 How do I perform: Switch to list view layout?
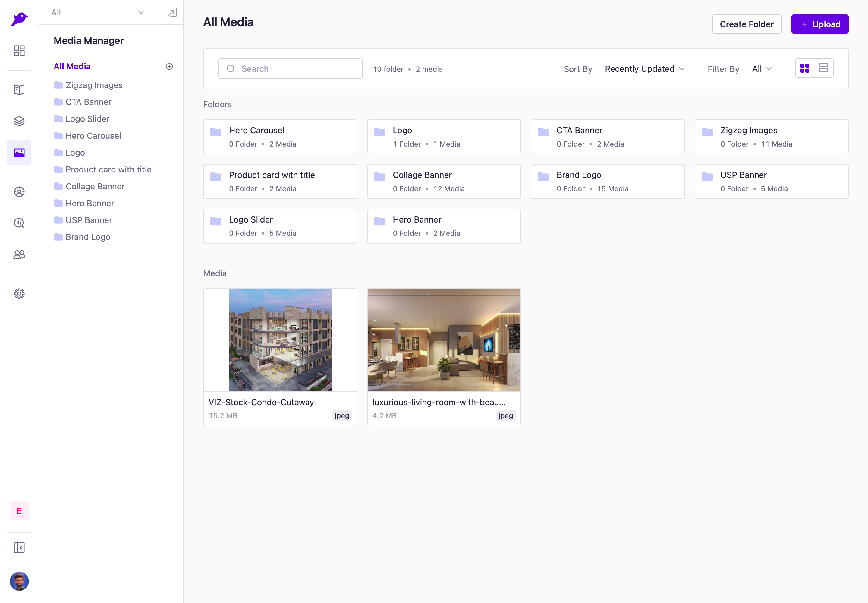824,68
